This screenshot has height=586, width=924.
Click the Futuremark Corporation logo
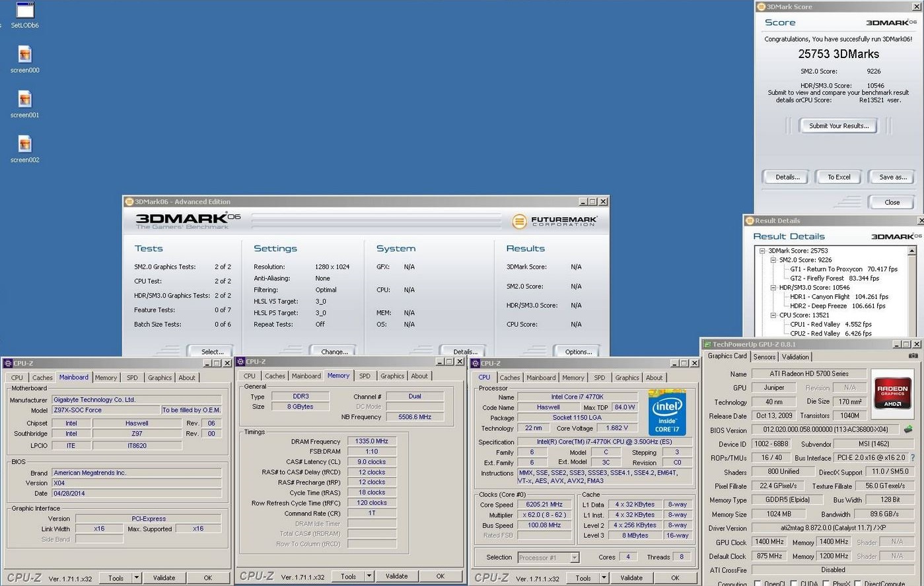(555, 221)
